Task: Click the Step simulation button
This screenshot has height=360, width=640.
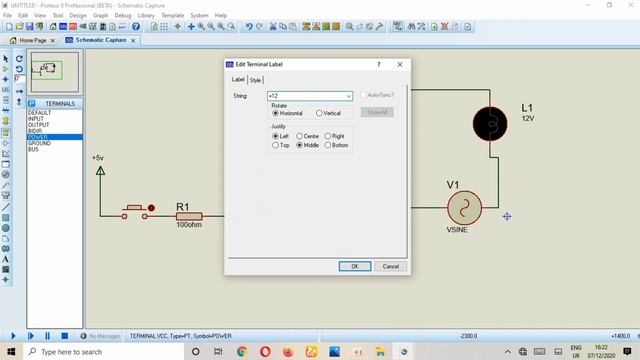Action: [31, 336]
